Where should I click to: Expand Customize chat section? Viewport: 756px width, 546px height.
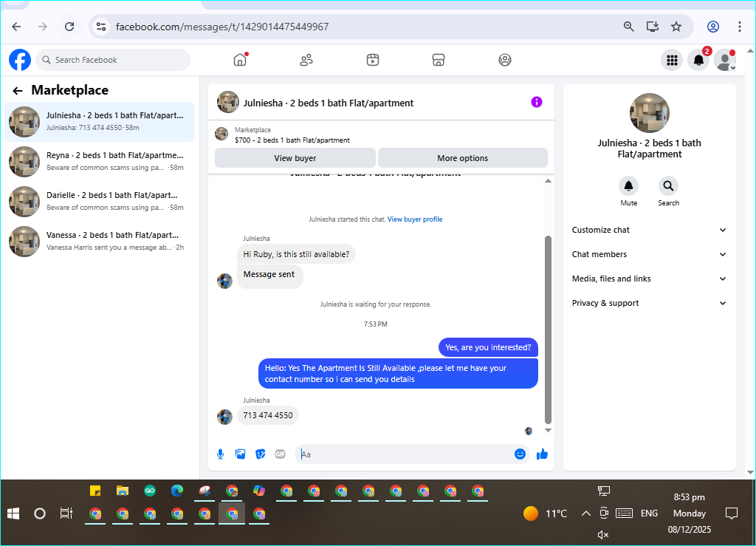(x=650, y=230)
